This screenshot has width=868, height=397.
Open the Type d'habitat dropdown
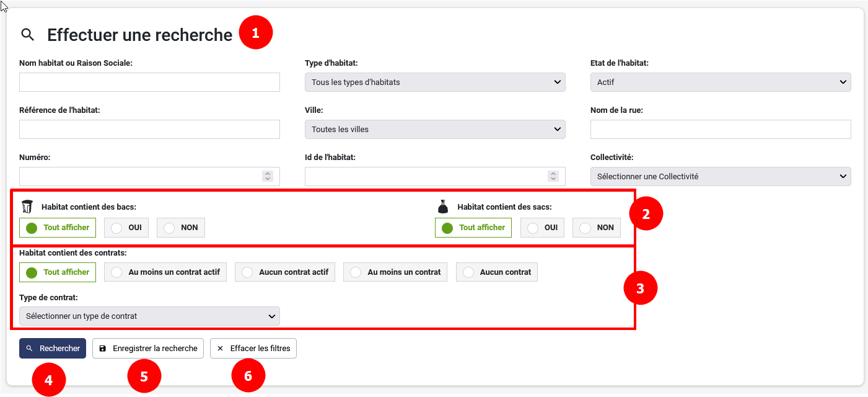click(x=435, y=83)
